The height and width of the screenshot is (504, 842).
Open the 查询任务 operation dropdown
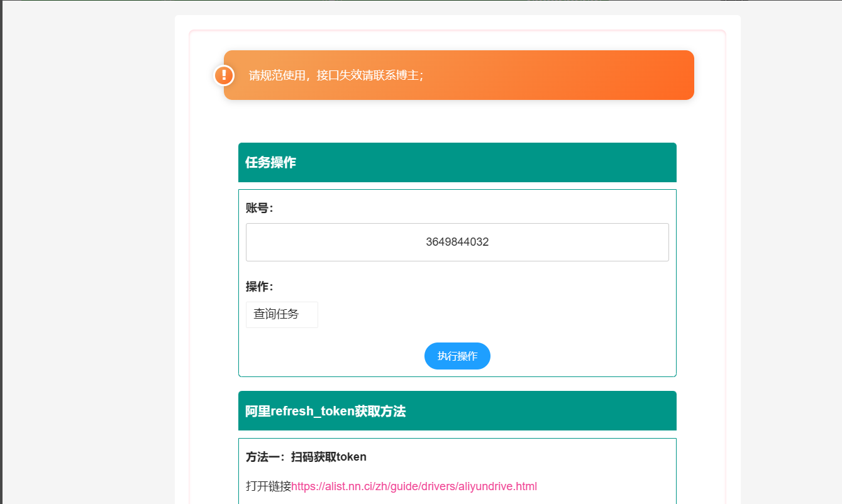click(x=282, y=314)
